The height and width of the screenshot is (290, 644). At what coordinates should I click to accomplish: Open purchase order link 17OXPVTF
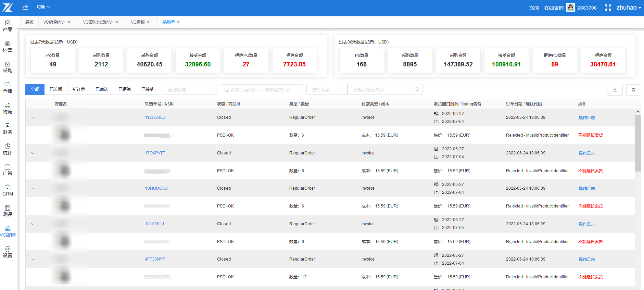point(155,153)
